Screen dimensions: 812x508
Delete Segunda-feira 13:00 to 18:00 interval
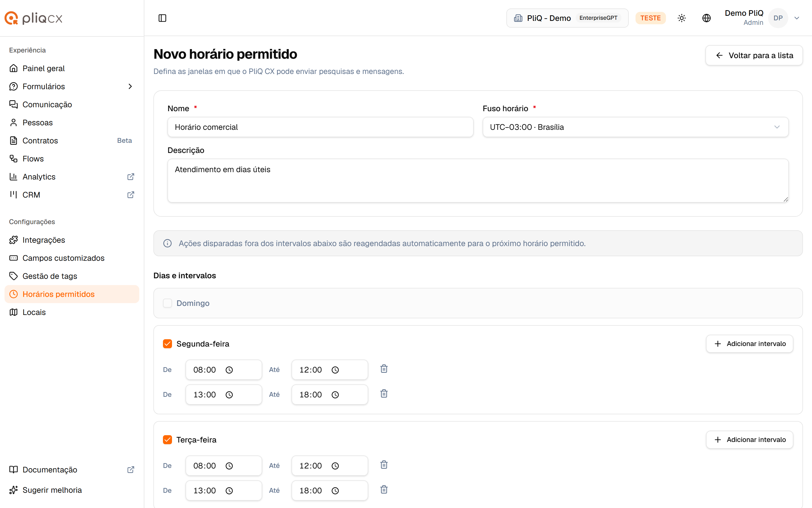coord(384,394)
